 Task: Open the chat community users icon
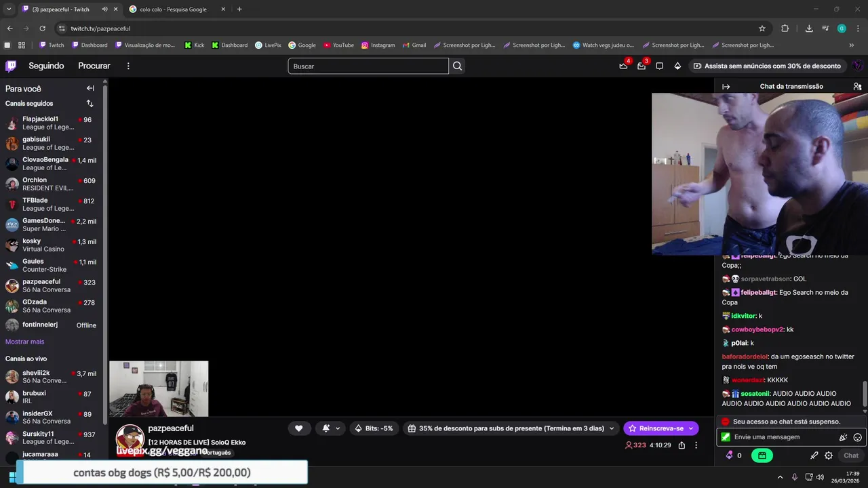857,87
